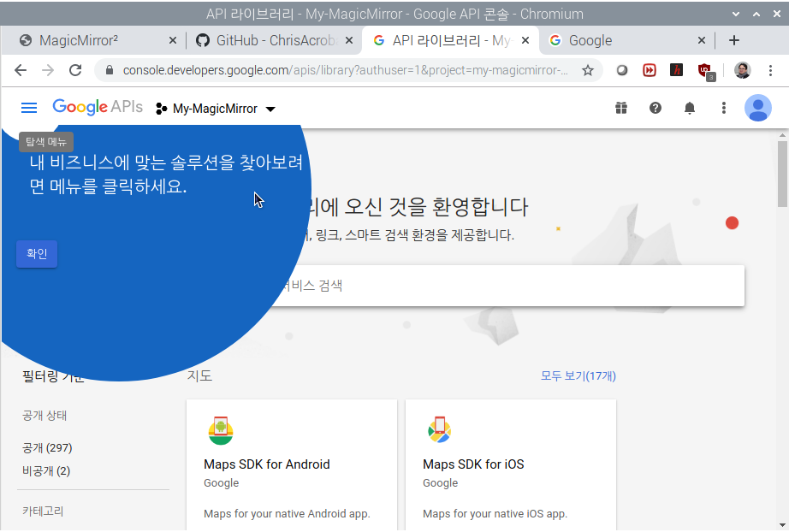Screen dimensions: 789x532
Task: Filter by 비공개 (2)
Action: 46,470
